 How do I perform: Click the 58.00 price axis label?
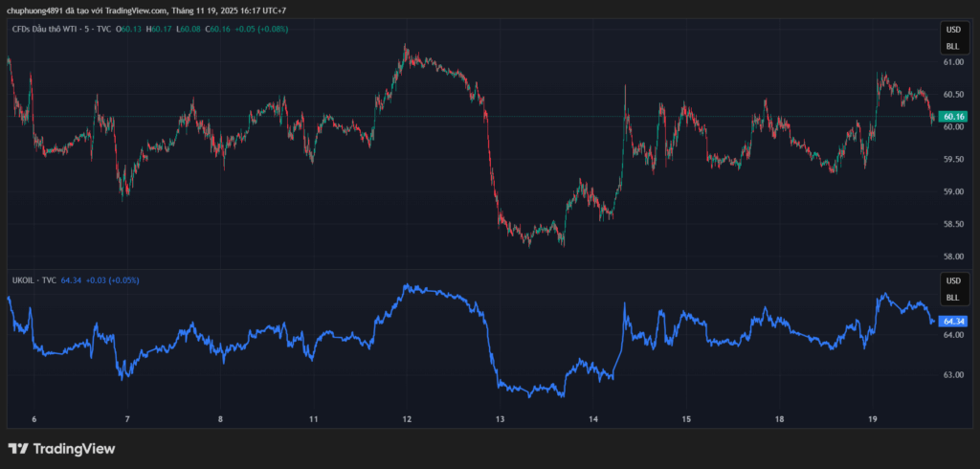coord(952,257)
